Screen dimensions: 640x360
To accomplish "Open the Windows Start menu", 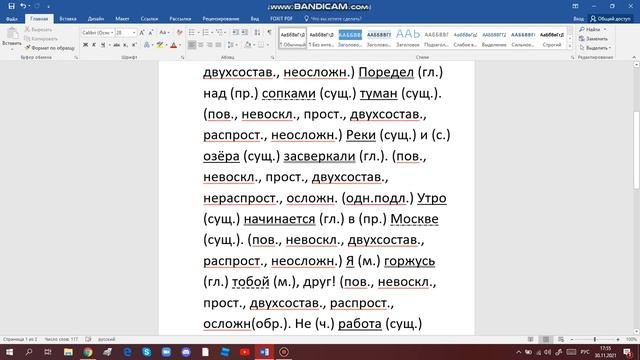I will point(9,352).
